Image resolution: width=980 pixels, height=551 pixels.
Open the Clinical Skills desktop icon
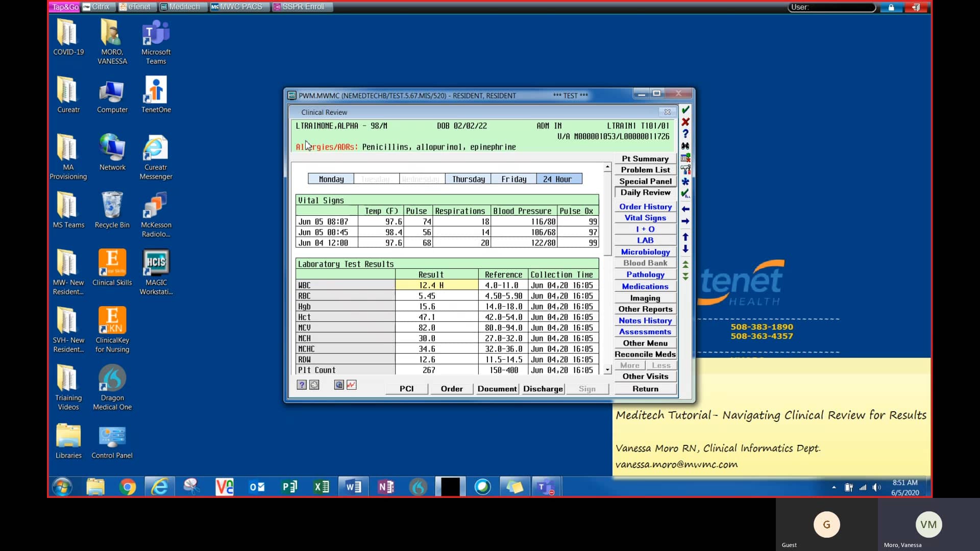[112, 267]
